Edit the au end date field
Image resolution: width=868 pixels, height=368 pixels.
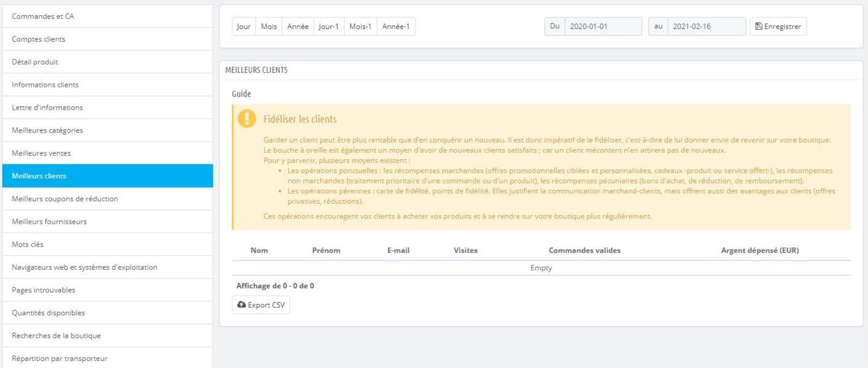coord(706,26)
